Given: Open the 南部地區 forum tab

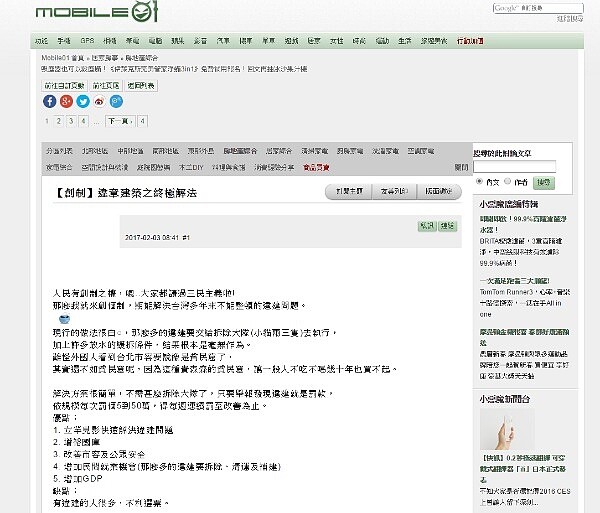Looking at the screenshot, I should 165,151.
